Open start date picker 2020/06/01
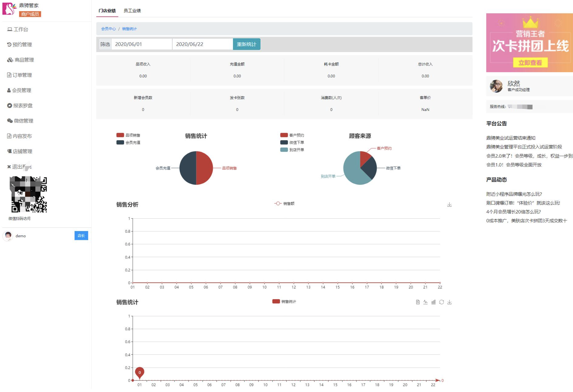573x392 pixels. 141,44
